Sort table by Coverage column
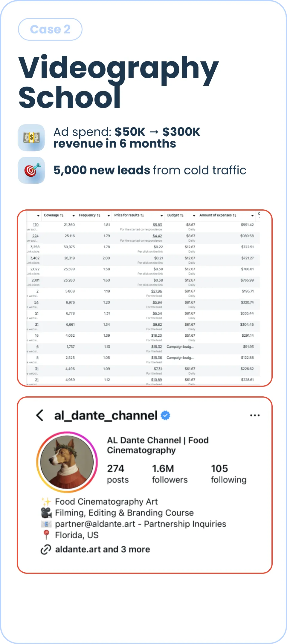The image size is (287, 644). pos(54,215)
